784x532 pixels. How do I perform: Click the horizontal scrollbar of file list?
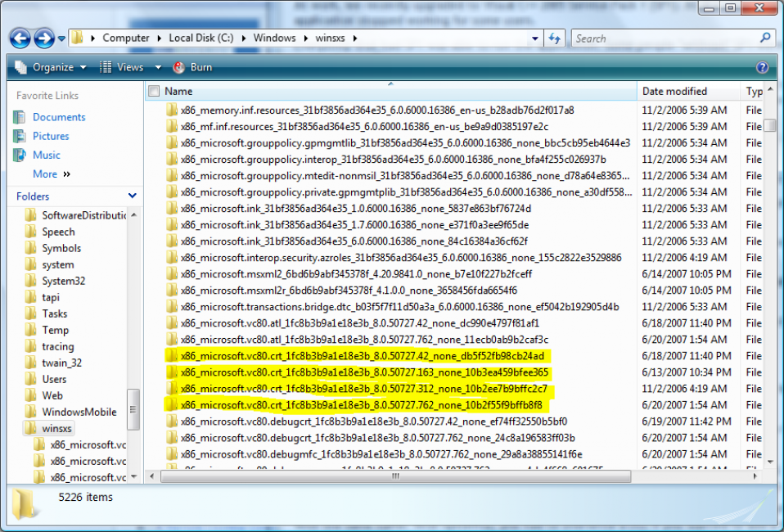tap(395, 476)
